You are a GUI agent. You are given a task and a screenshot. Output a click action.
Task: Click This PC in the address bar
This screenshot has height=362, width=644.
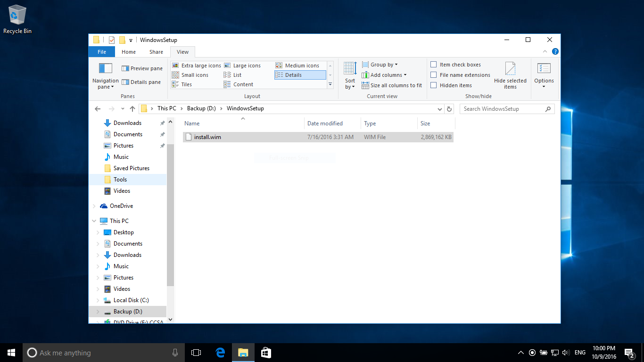pyautogui.click(x=167, y=108)
